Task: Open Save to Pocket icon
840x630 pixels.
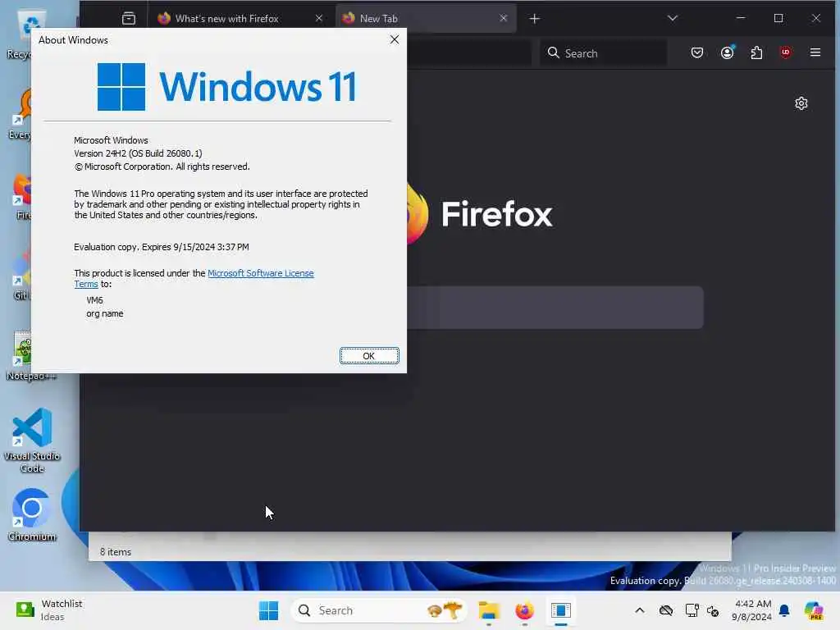Action: point(697,52)
